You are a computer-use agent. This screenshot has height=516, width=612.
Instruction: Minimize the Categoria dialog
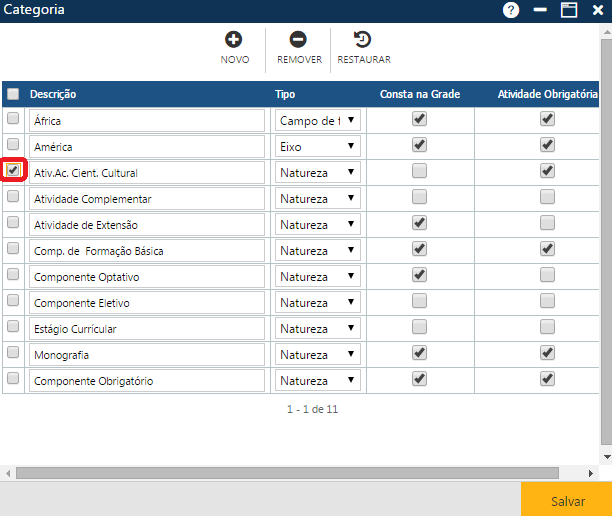coord(540,10)
